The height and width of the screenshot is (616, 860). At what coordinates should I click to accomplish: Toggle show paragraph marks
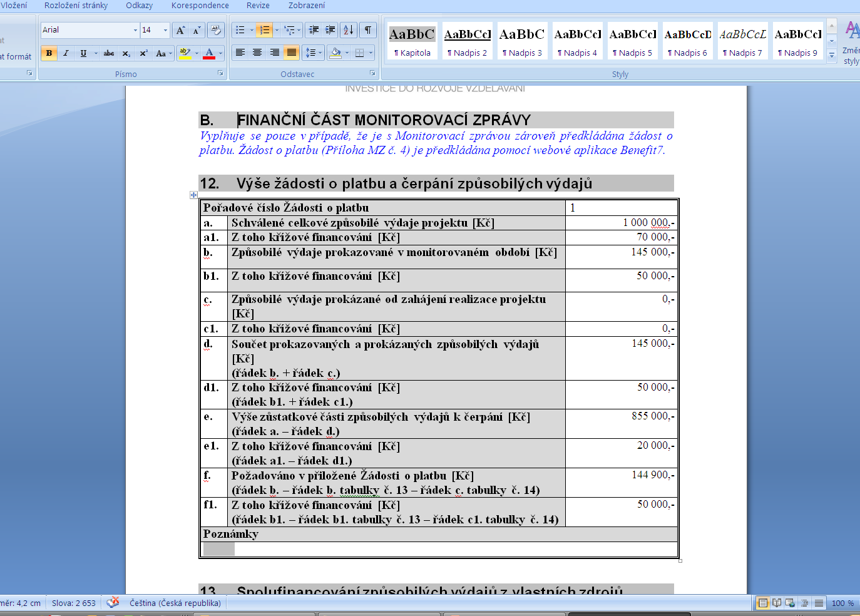tap(368, 30)
